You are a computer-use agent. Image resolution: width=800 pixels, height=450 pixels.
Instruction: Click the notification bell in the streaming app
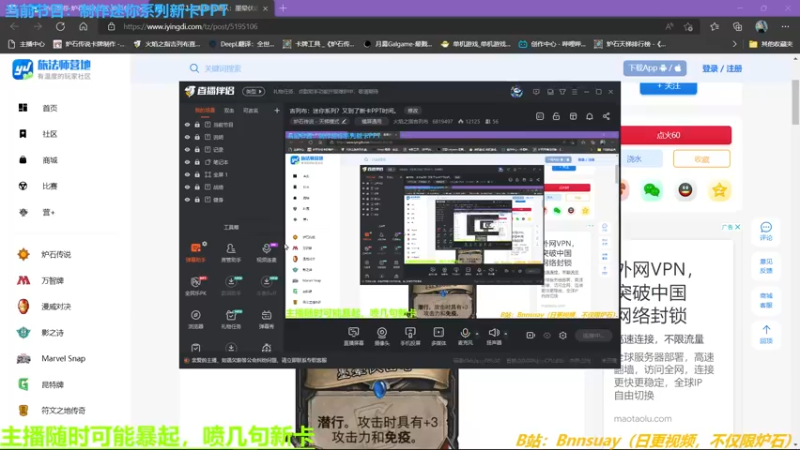tap(589, 116)
